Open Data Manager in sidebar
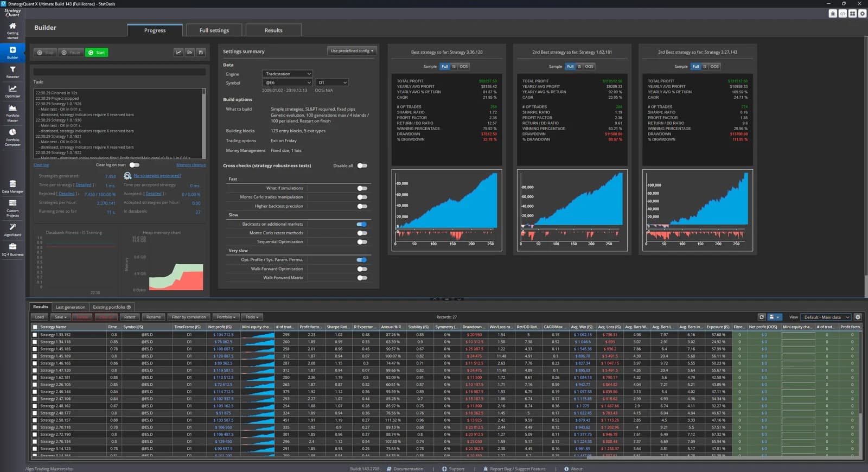Screen dimensions: 868x472 (x=12, y=187)
